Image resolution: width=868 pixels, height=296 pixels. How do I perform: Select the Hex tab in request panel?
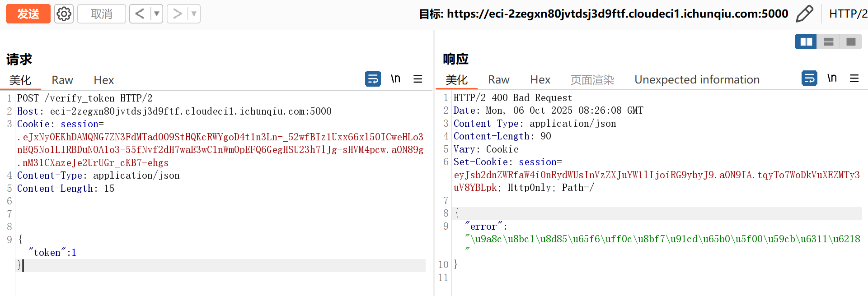click(103, 80)
